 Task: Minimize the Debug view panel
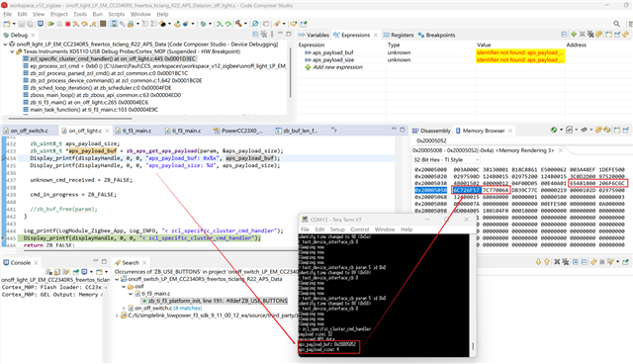click(x=280, y=33)
